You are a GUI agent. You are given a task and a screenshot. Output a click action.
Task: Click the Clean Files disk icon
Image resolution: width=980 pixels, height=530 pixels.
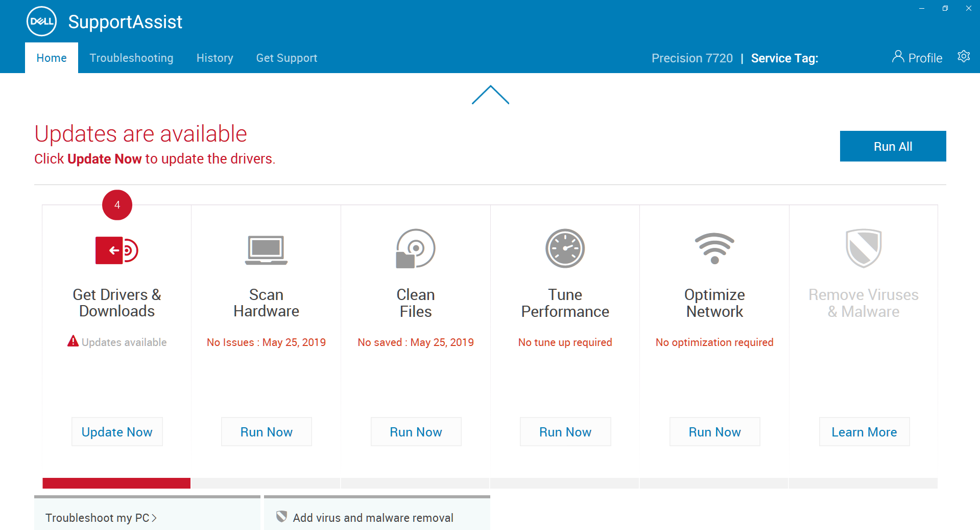[x=416, y=249]
